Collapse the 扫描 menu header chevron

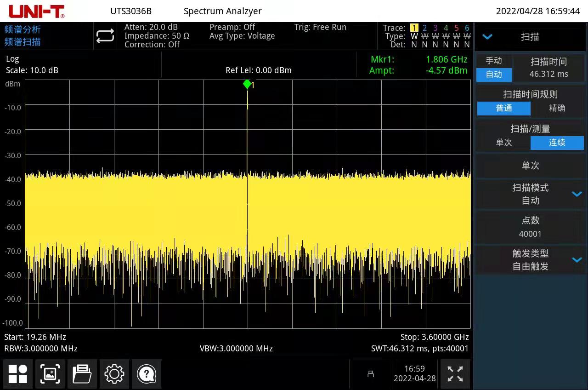(487, 37)
